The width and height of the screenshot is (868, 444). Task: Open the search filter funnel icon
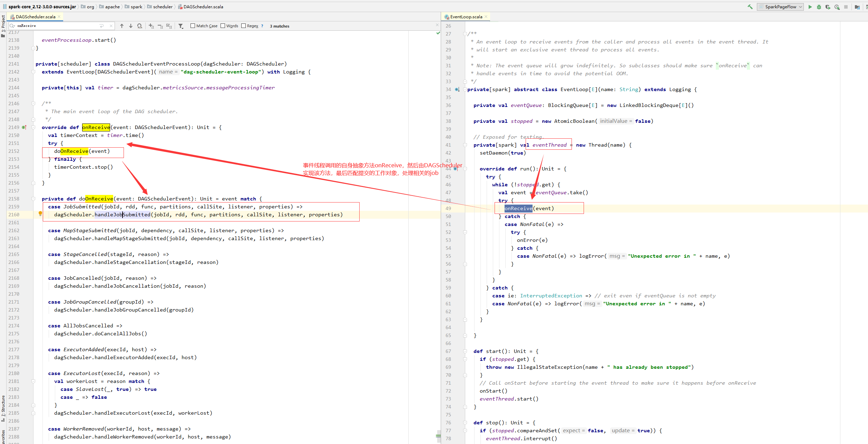point(181,26)
